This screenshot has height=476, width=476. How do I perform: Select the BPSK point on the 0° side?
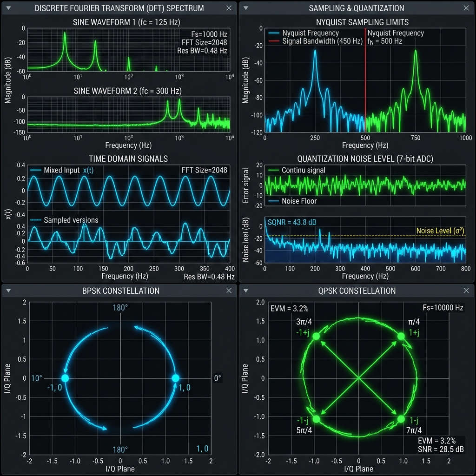[175, 378]
